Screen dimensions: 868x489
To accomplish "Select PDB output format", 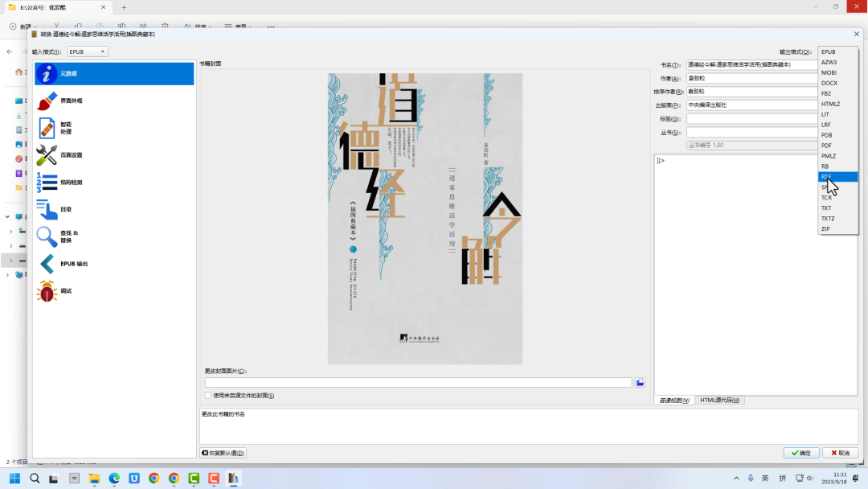I will coord(837,135).
